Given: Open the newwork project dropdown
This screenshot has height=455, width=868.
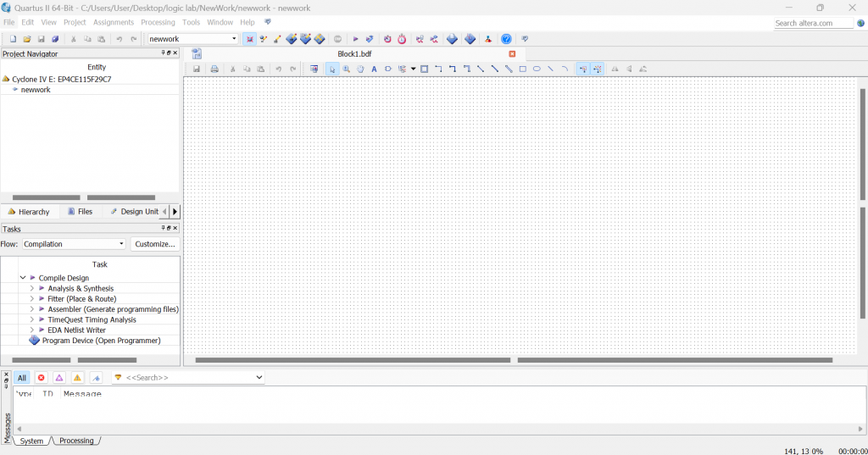Looking at the screenshot, I should [234, 39].
